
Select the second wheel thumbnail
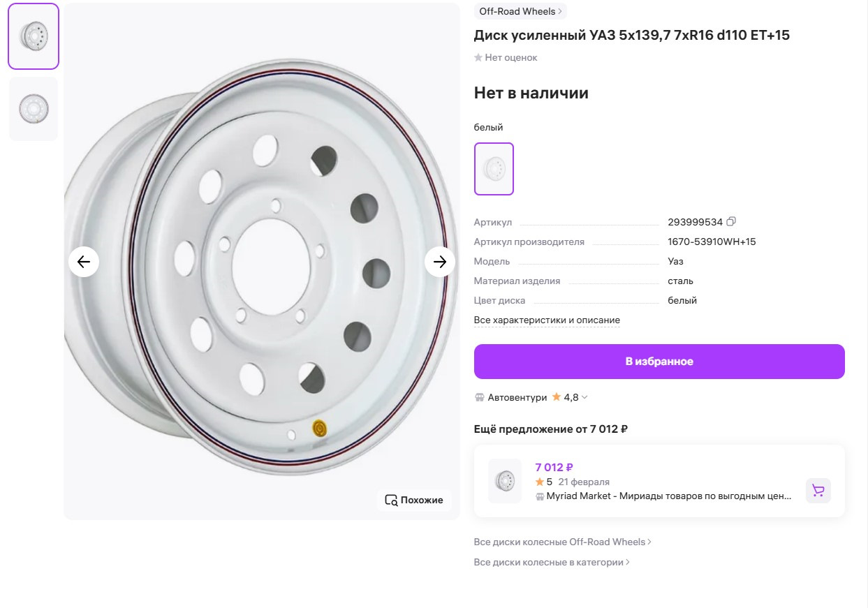[34, 109]
